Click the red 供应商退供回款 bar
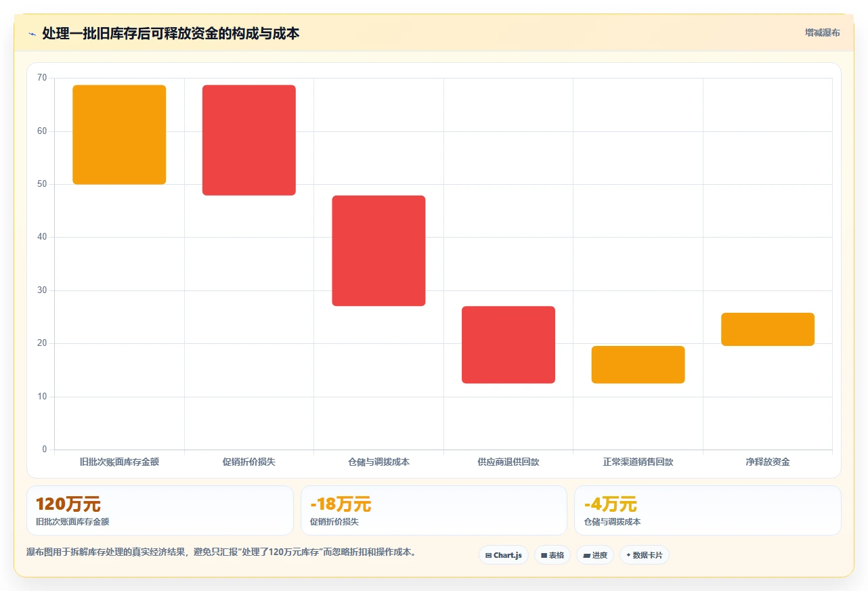Viewport: 868px width, 591px height. (x=508, y=345)
